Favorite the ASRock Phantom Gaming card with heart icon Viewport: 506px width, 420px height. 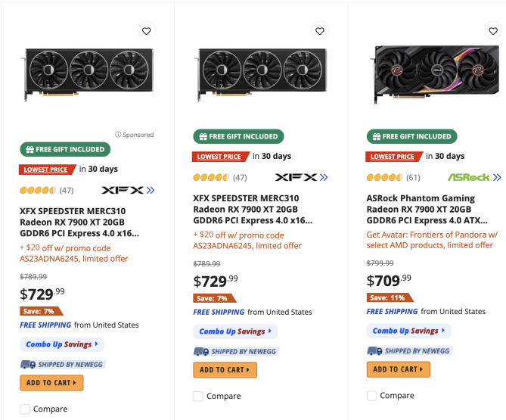tap(493, 31)
